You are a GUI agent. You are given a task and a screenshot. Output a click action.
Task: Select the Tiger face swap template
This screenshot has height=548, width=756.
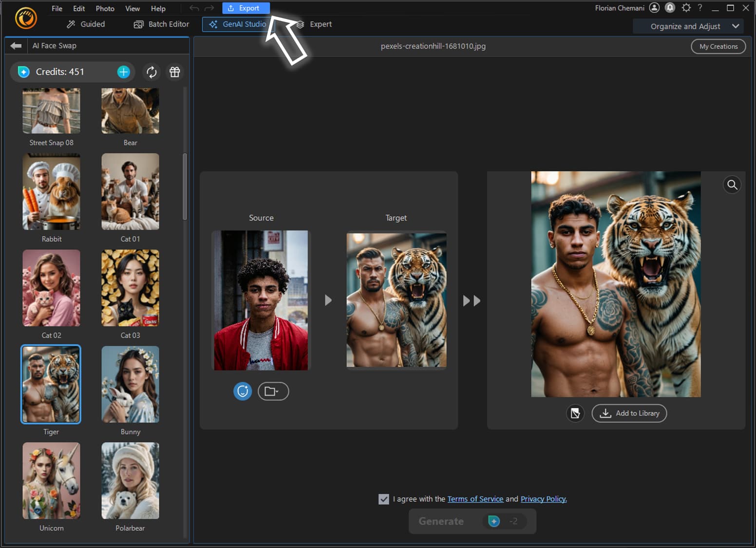pos(51,384)
